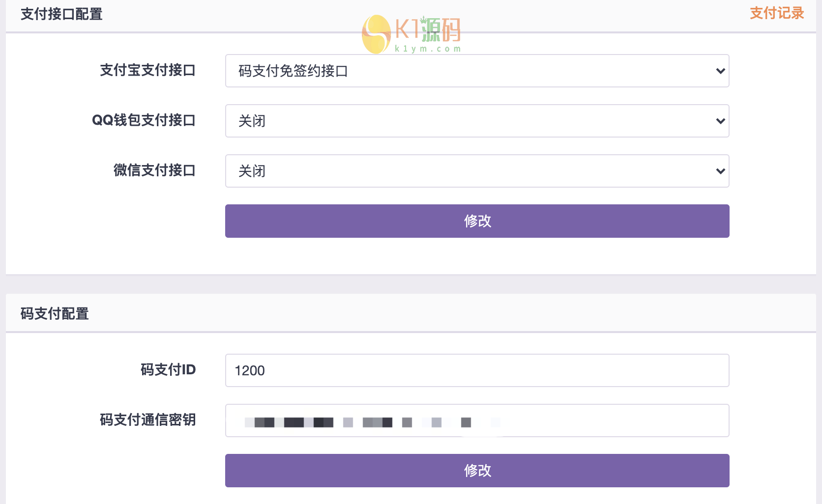Focus the 码支付ID input field

(x=477, y=370)
